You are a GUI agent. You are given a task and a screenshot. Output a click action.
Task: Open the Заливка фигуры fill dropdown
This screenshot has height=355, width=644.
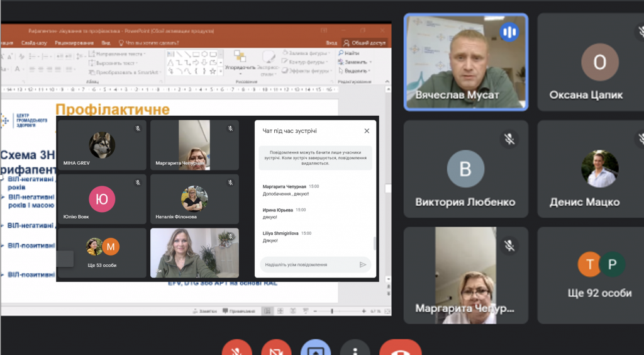[306, 53]
